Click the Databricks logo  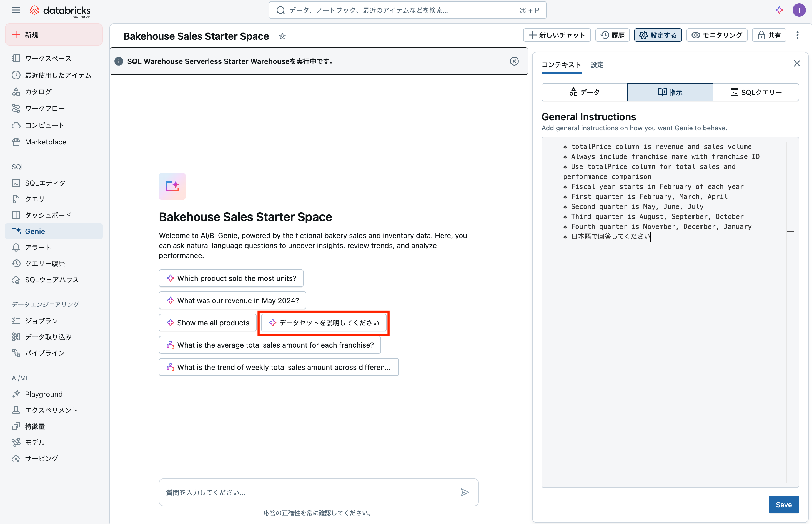pyautogui.click(x=60, y=11)
